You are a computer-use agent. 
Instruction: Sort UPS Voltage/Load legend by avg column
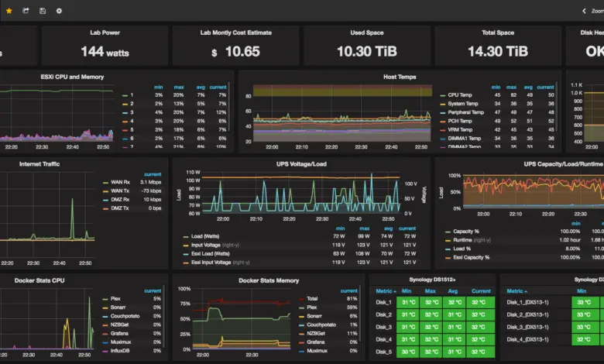pos(388,228)
